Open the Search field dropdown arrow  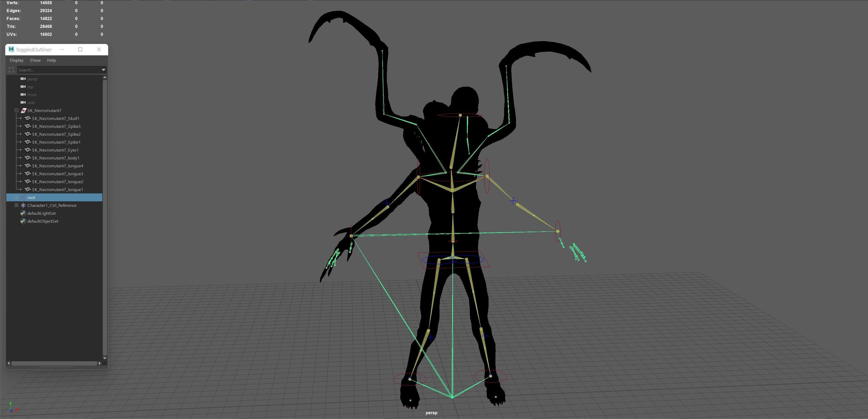point(103,70)
